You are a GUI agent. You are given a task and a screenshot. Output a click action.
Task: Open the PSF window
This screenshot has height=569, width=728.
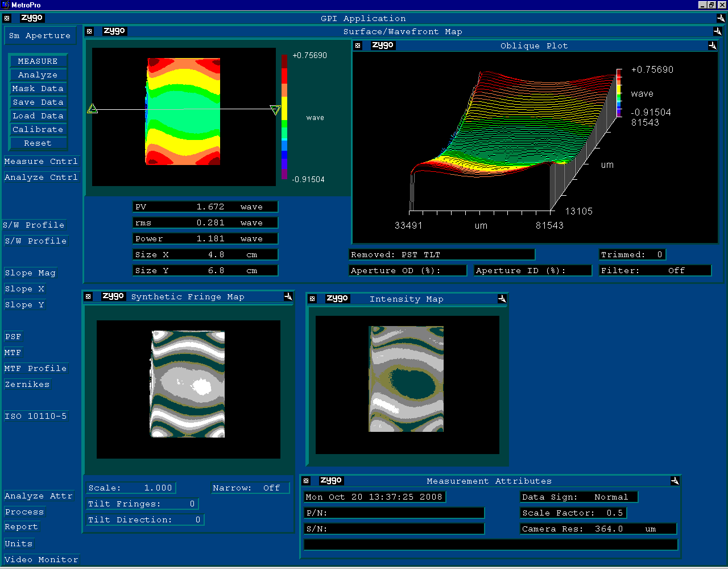pos(13,336)
